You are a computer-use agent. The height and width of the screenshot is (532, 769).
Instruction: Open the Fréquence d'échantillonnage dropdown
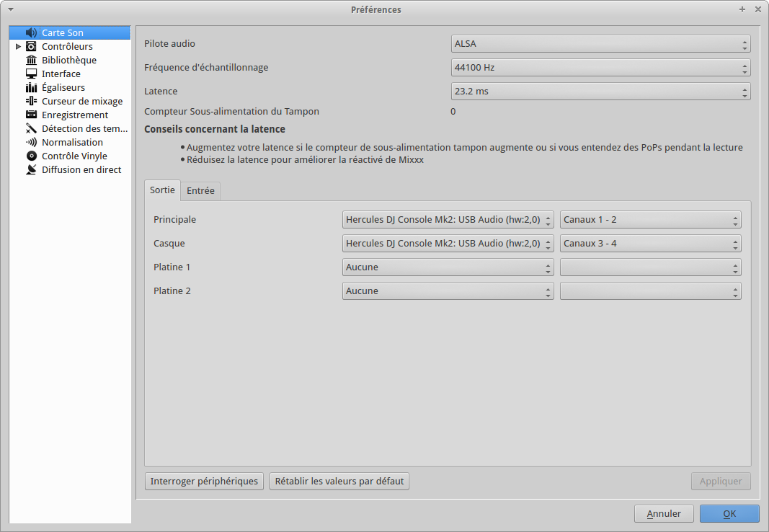[x=600, y=68]
